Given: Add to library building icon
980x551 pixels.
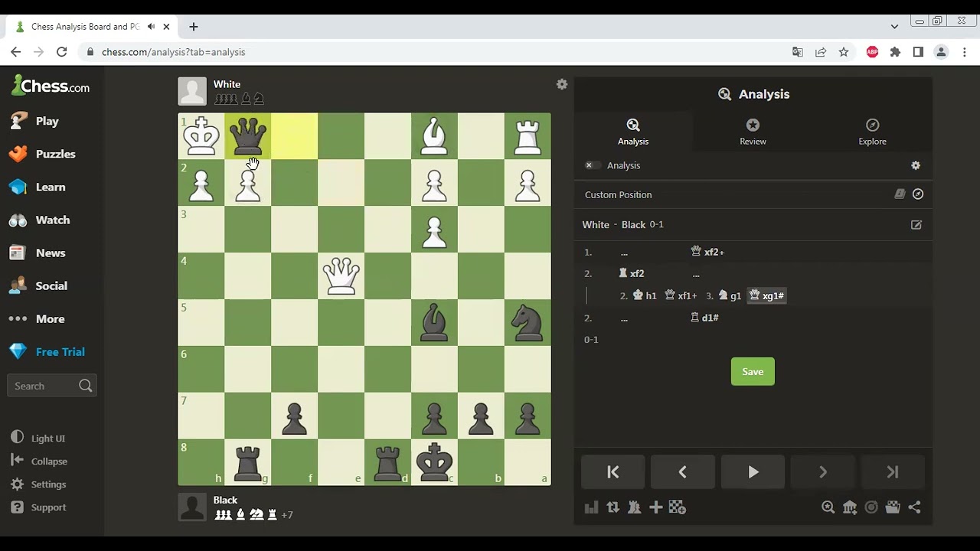Looking at the screenshot, I should [850, 507].
